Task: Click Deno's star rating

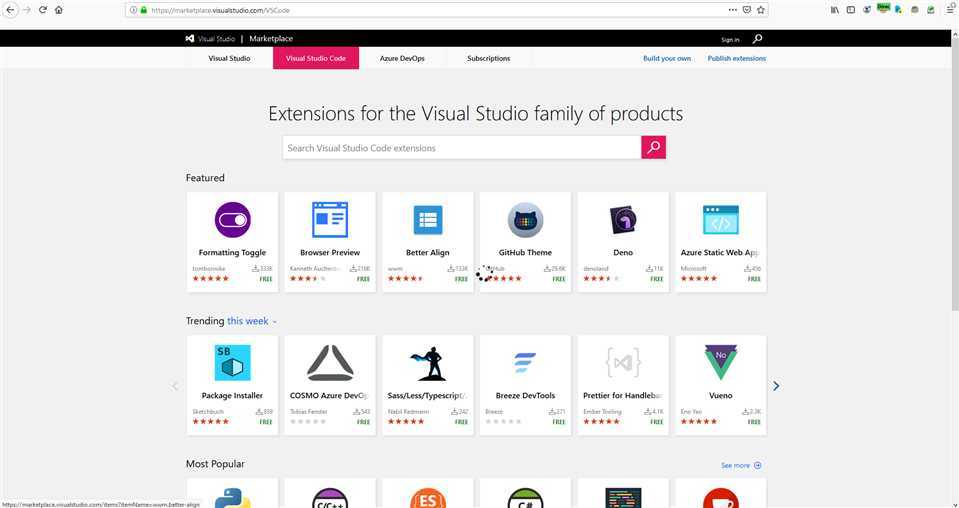Action: pyautogui.click(x=601, y=279)
